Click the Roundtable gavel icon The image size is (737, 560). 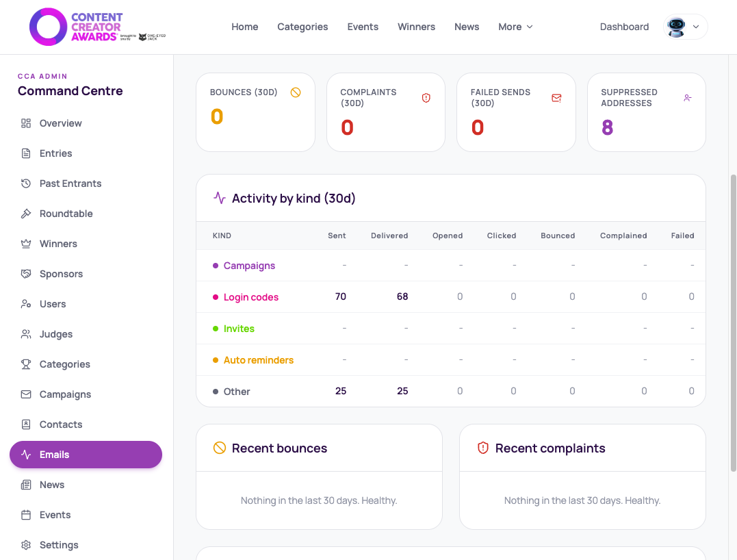pos(26,214)
